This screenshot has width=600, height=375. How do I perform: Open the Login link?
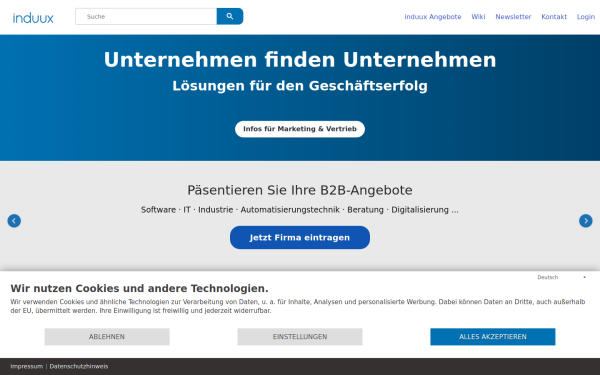(585, 17)
